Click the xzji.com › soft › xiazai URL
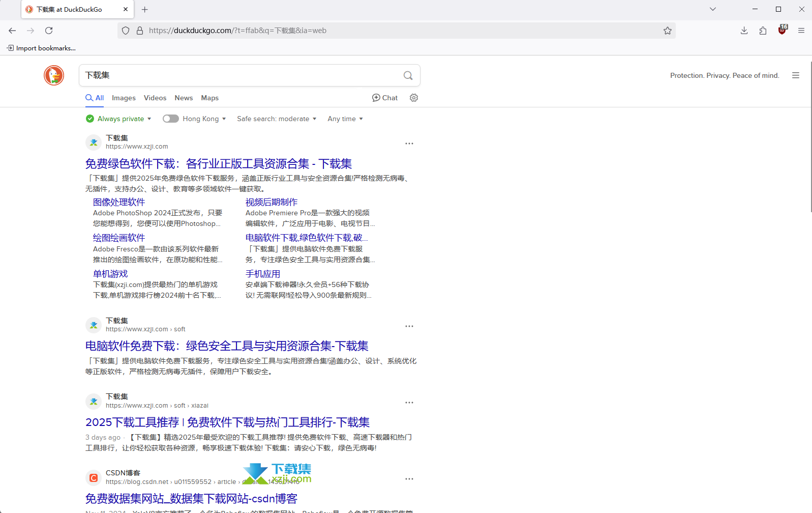812x513 pixels. [x=157, y=406]
